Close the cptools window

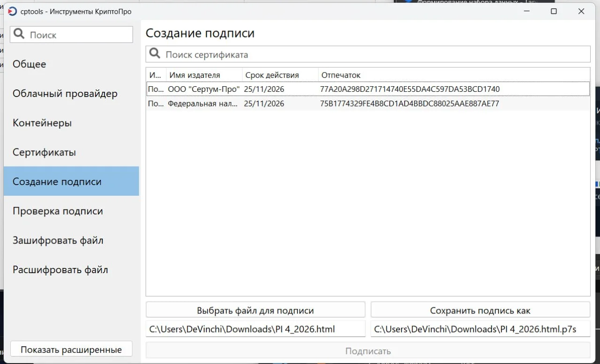point(581,11)
